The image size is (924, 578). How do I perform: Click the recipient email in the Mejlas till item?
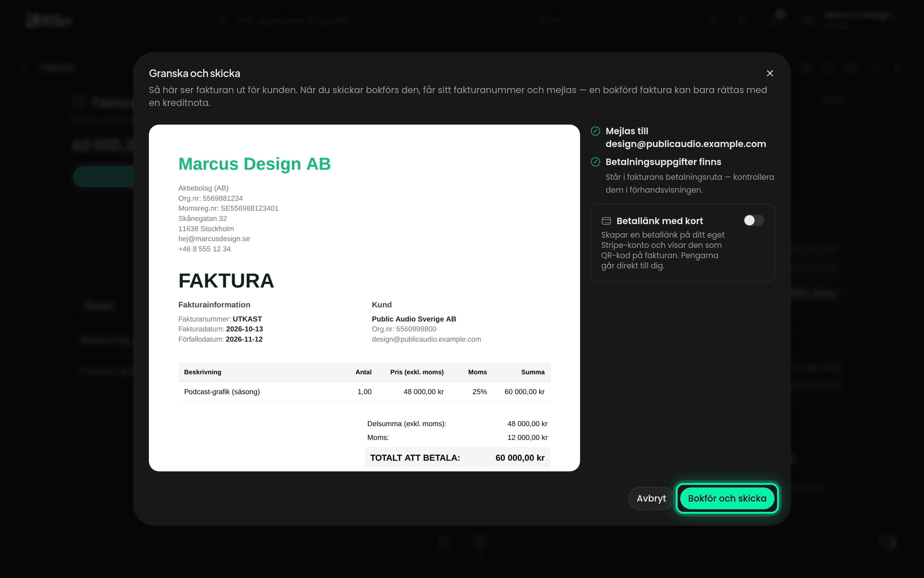(686, 144)
